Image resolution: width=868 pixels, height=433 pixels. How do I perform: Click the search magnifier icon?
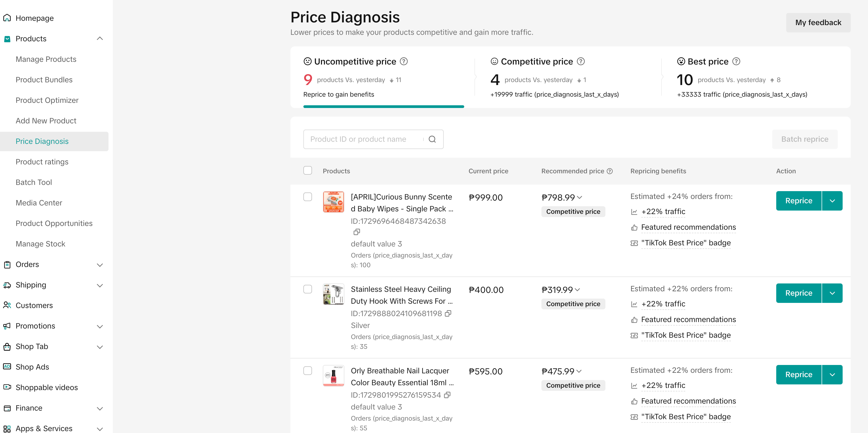coord(432,139)
